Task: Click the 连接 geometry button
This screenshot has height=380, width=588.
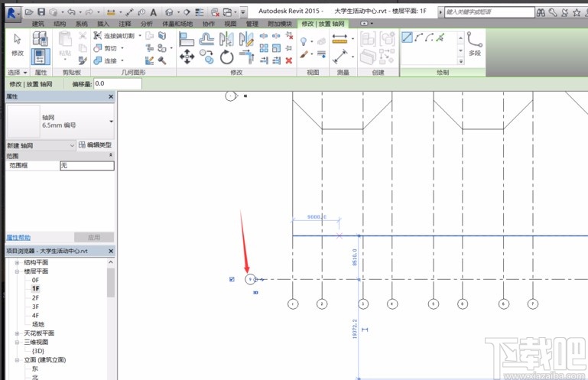Action: pos(106,60)
